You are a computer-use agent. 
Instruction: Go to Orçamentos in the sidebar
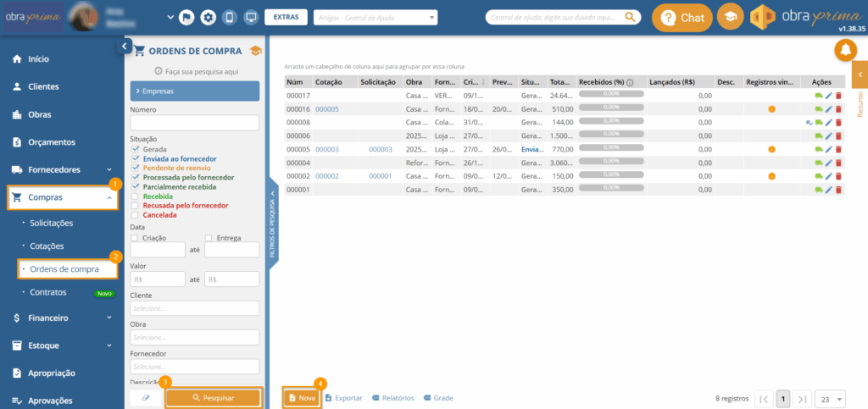tap(52, 142)
